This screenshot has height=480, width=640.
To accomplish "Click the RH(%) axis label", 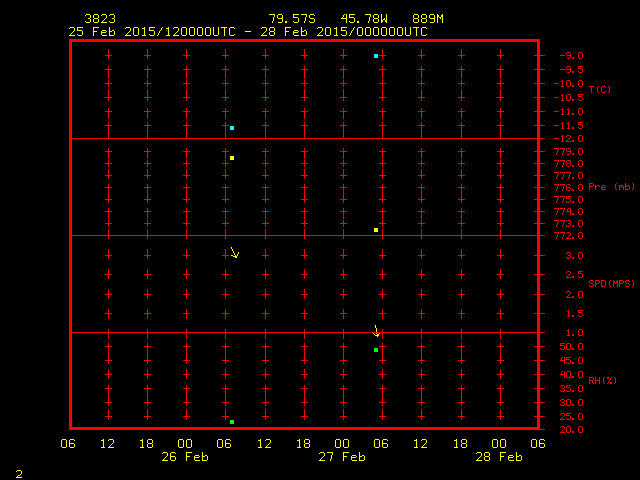I will 603,379.
